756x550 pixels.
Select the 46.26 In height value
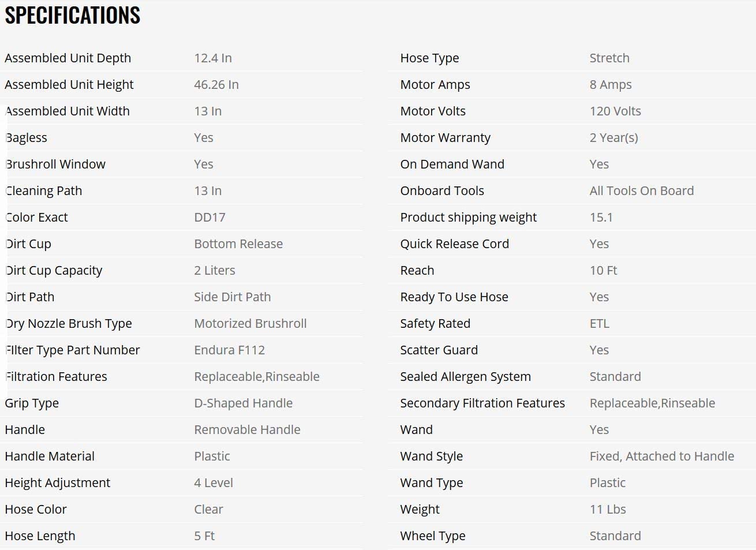(x=216, y=85)
